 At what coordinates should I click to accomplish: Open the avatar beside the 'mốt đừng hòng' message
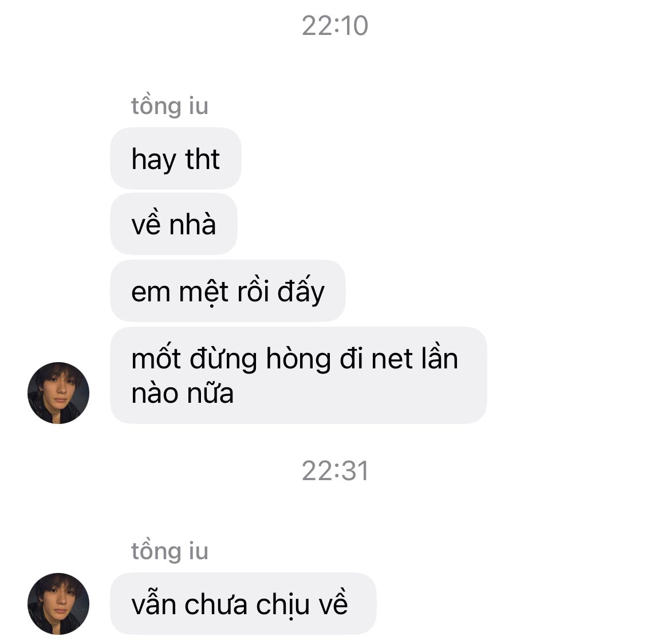point(58,393)
